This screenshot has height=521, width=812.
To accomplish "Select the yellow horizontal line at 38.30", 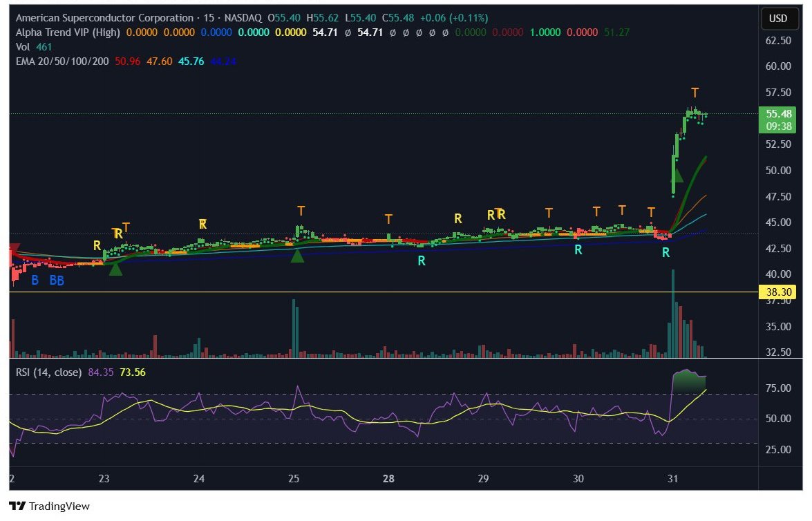I will [x=384, y=292].
